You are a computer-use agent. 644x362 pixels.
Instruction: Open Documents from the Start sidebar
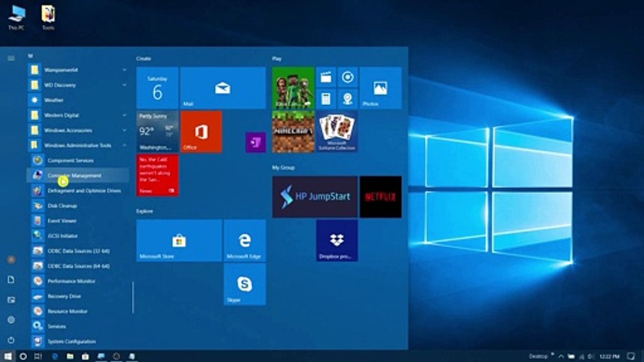pos(11,280)
